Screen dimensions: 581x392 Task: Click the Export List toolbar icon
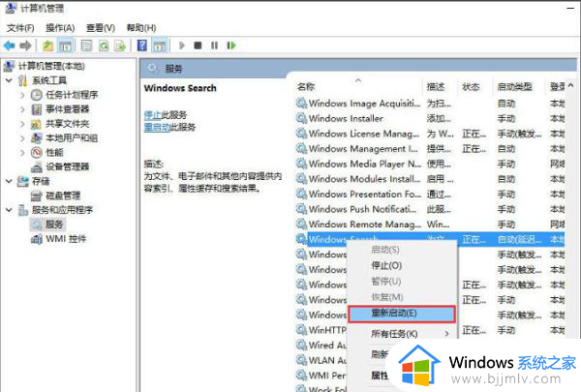(120, 45)
